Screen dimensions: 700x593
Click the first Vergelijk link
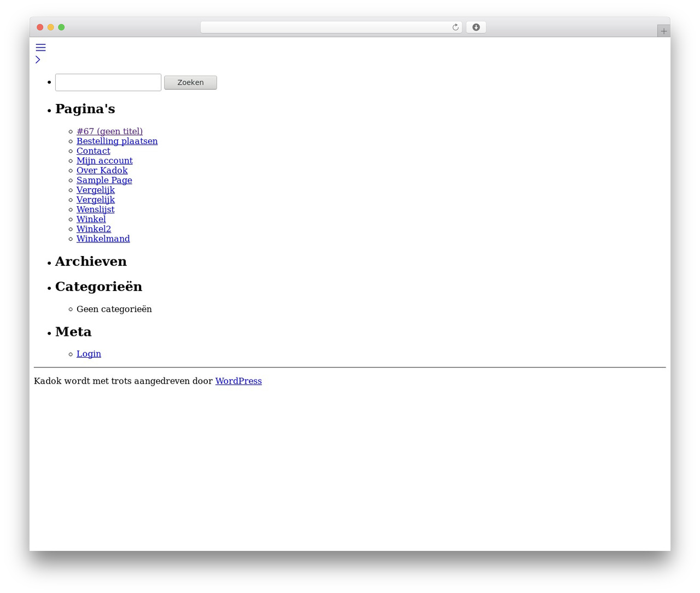[96, 190]
